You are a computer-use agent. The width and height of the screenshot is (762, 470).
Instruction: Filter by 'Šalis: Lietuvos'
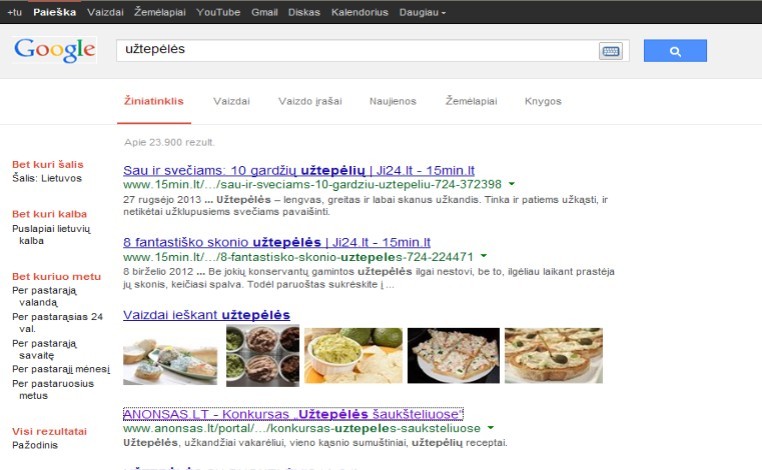click(47, 178)
